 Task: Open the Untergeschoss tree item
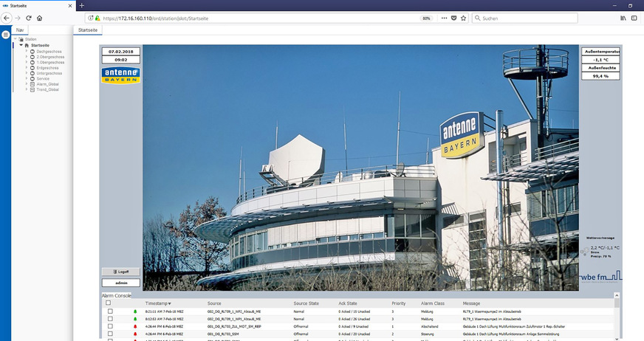point(49,73)
